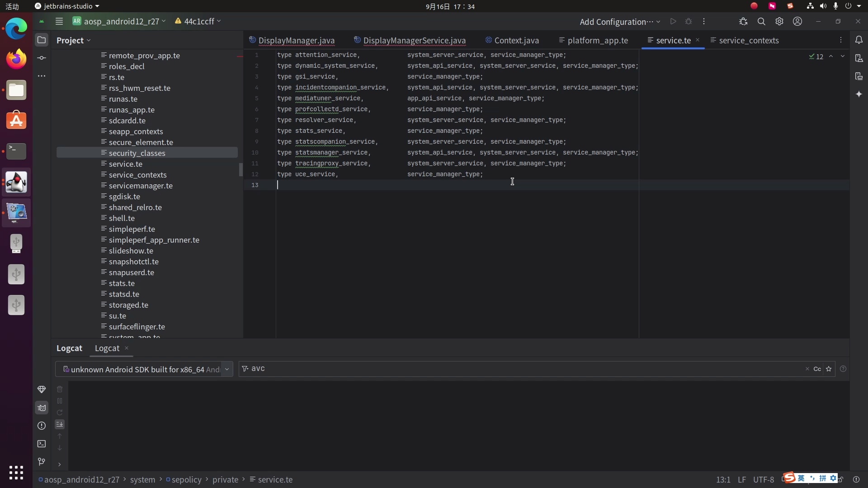868x488 pixels.
Task: Expand the Logcat device selector dropdown
Action: [x=227, y=369]
